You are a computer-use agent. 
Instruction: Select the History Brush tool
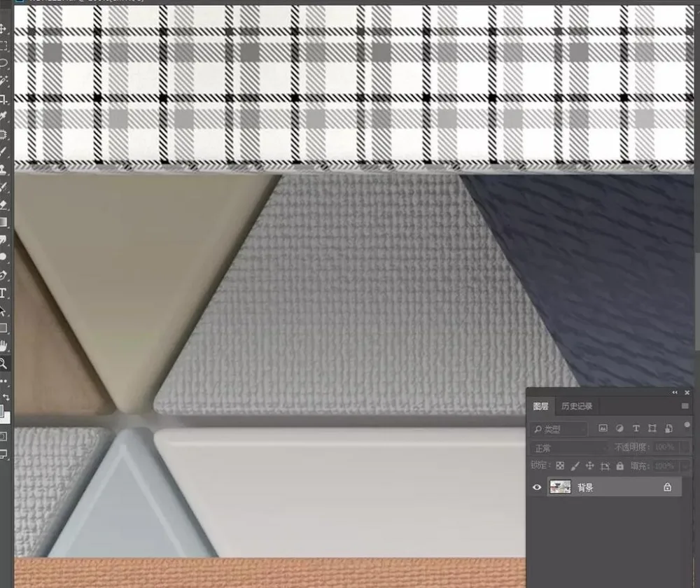tap(3, 187)
